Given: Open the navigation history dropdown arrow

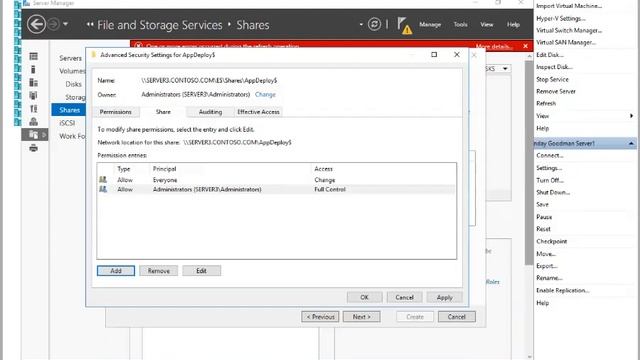Looking at the screenshot, I should tap(65, 24).
